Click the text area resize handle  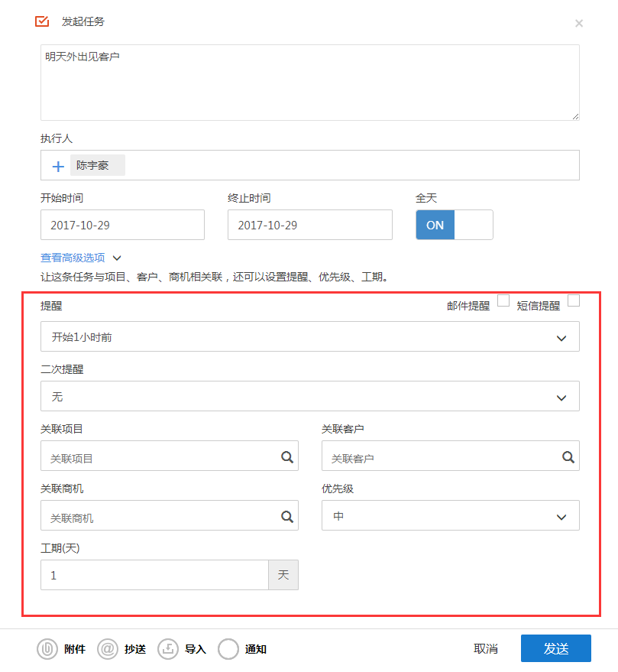click(575, 116)
